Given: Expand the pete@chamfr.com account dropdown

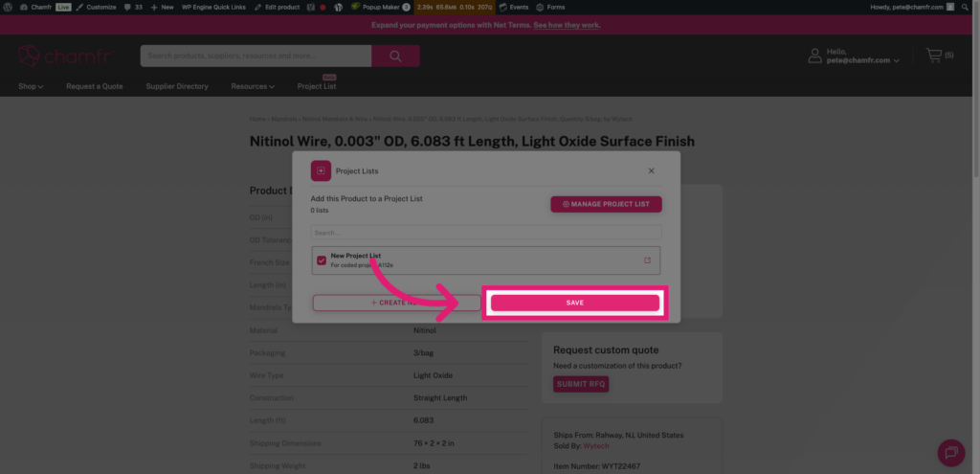Looking at the screenshot, I should (x=863, y=60).
